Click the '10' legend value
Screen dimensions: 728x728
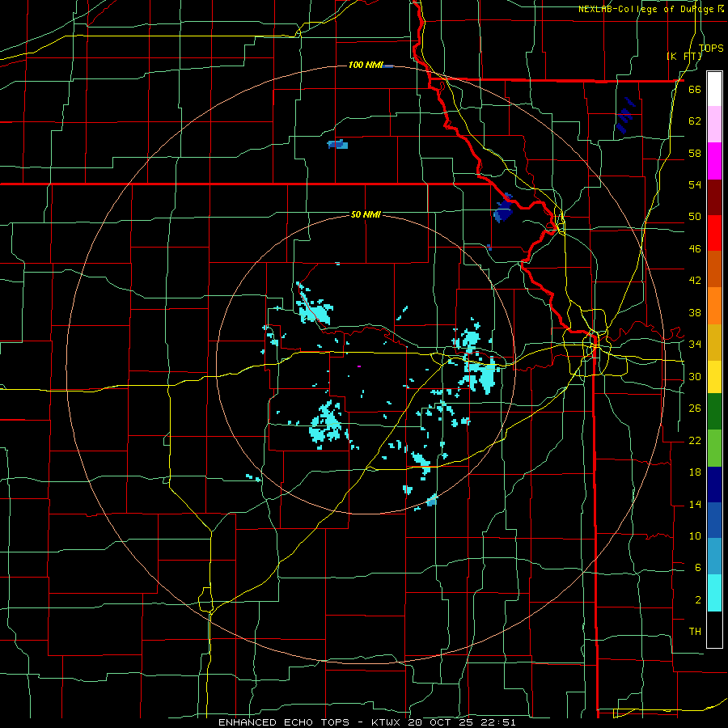pos(695,536)
